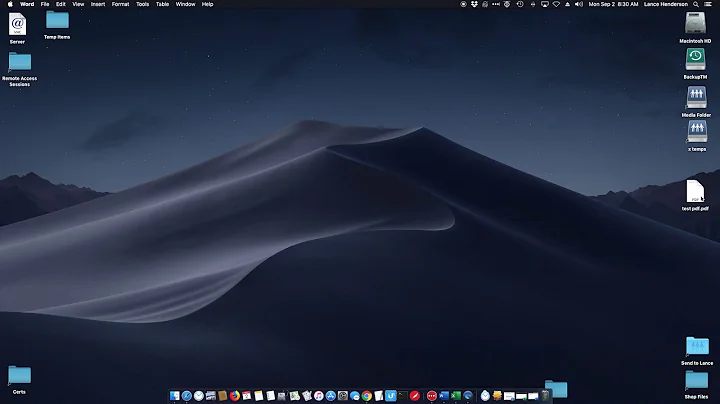The image size is (720, 404).
Task: Launch Firefox from the Dock
Action: tap(235, 396)
